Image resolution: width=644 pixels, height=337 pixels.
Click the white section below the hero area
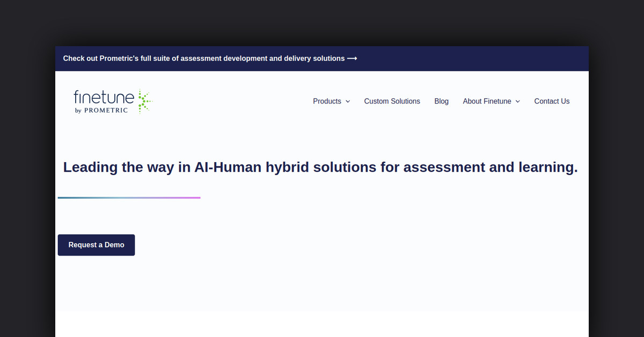pos(322,325)
